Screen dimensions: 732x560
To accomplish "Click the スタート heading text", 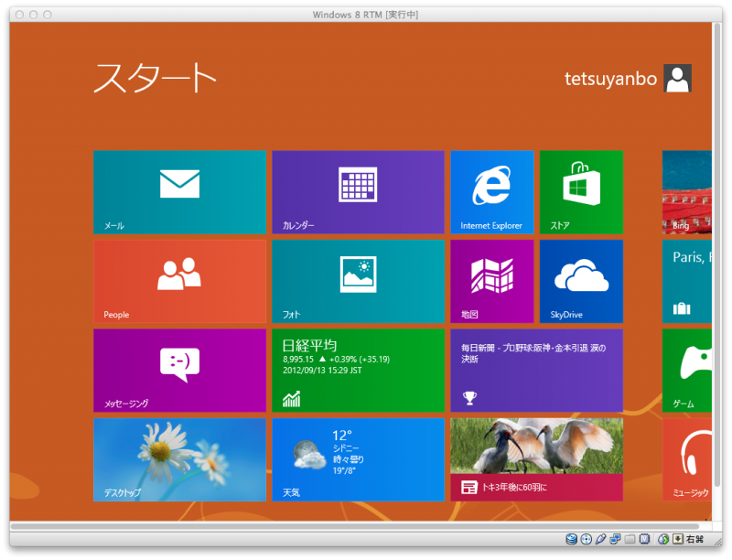I will pos(155,78).
